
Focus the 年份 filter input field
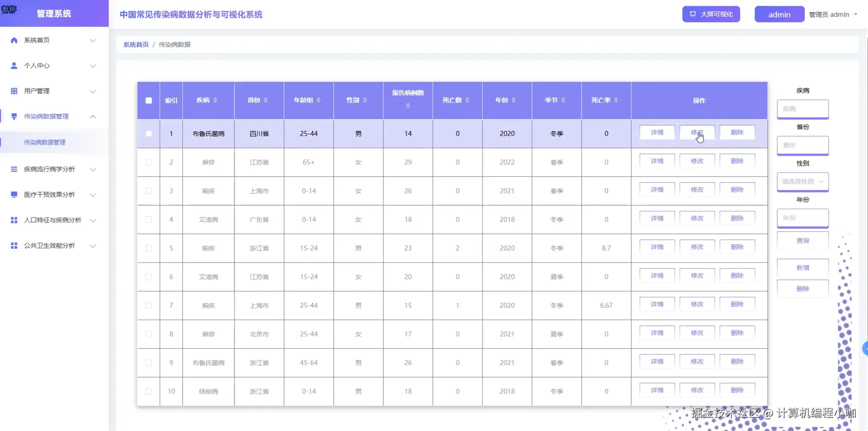[x=802, y=218]
